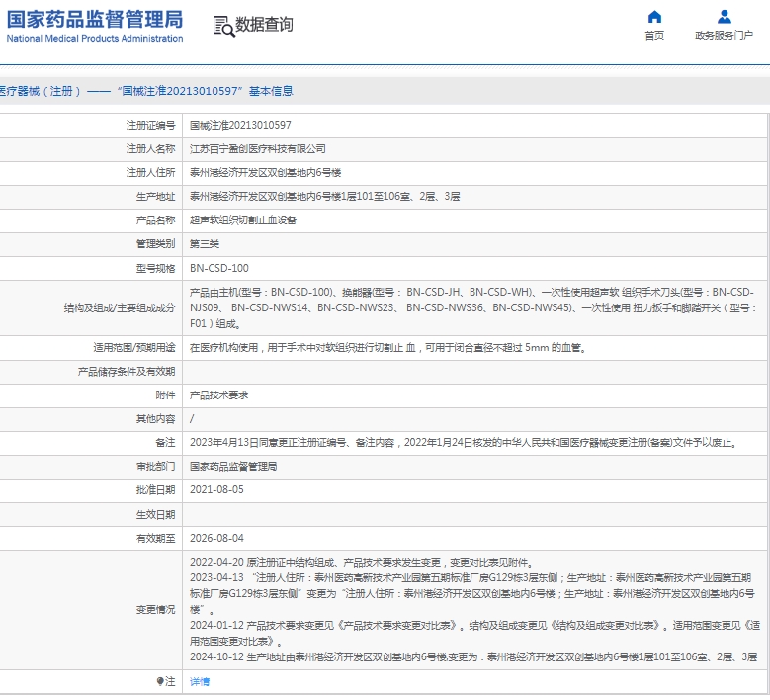Click the 变更情况 row label
The image size is (770, 700).
[x=155, y=610]
